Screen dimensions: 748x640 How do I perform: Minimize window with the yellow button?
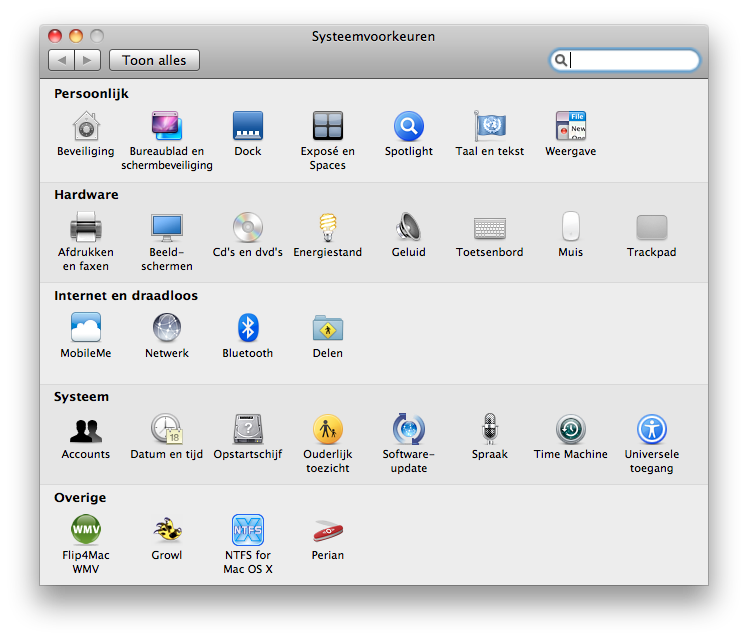tap(76, 36)
